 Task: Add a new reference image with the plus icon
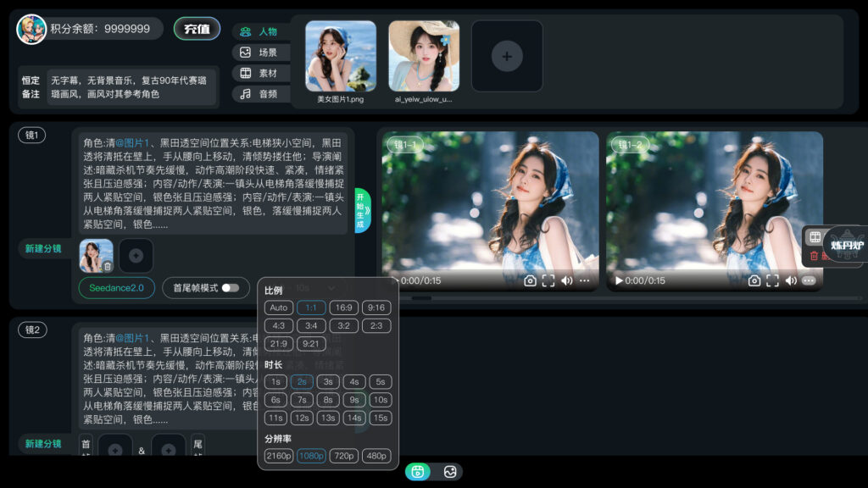pos(506,56)
